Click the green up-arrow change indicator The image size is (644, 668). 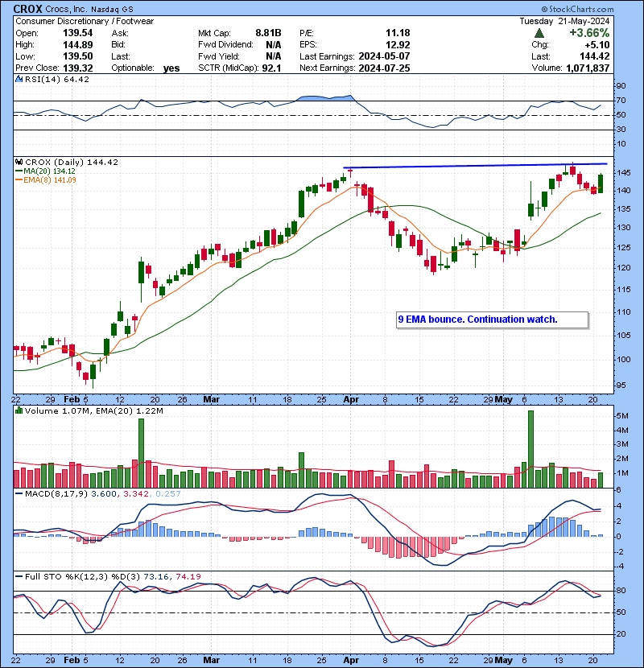[x=539, y=33]
